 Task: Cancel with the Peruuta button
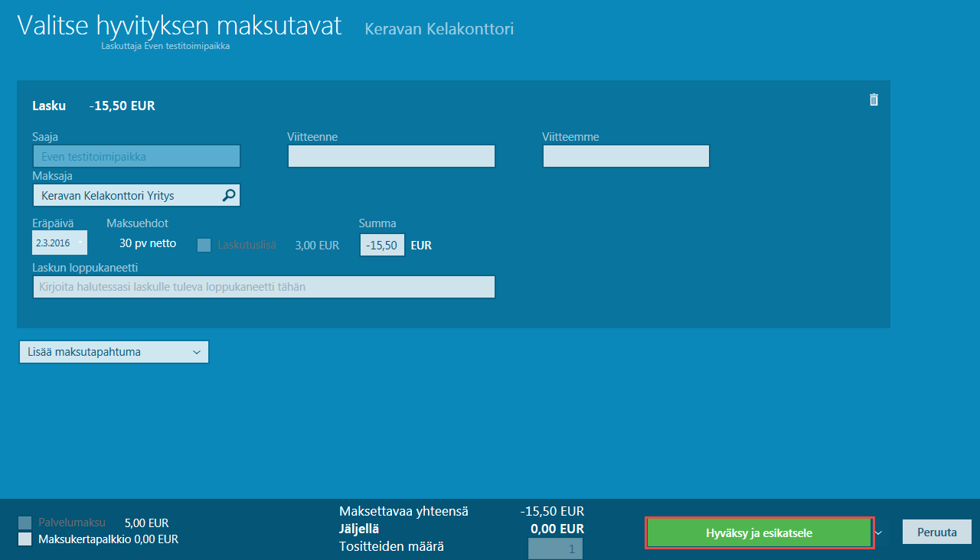pos(936,532)
